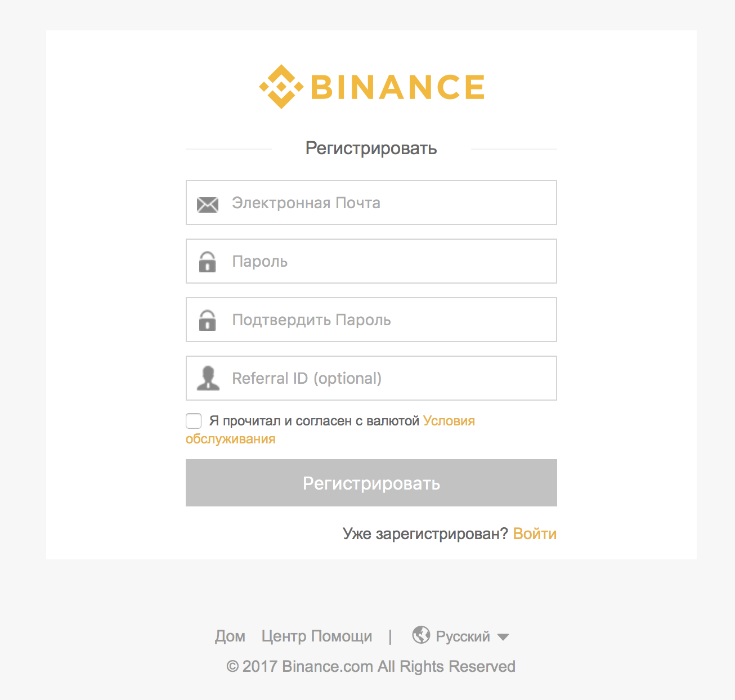Focus the Электронная Почта input field
This screenshot has width=735, height=700.
[388, 203]
